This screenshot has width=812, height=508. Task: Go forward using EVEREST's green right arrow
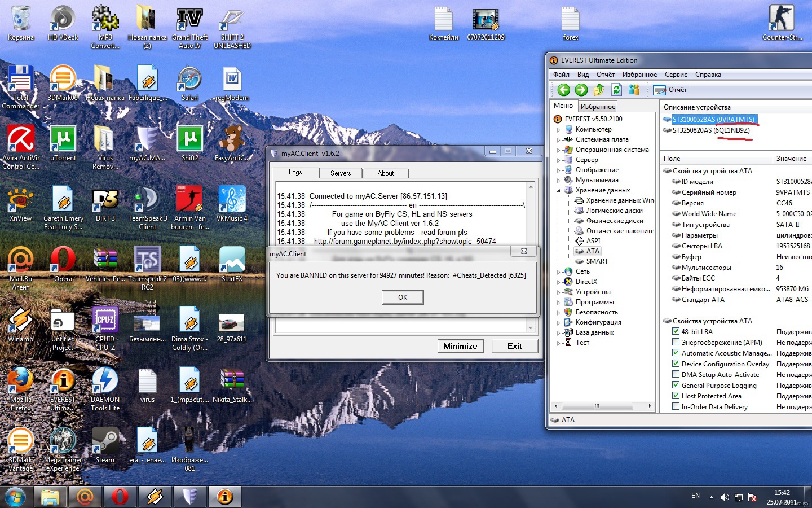click(581, 90)
